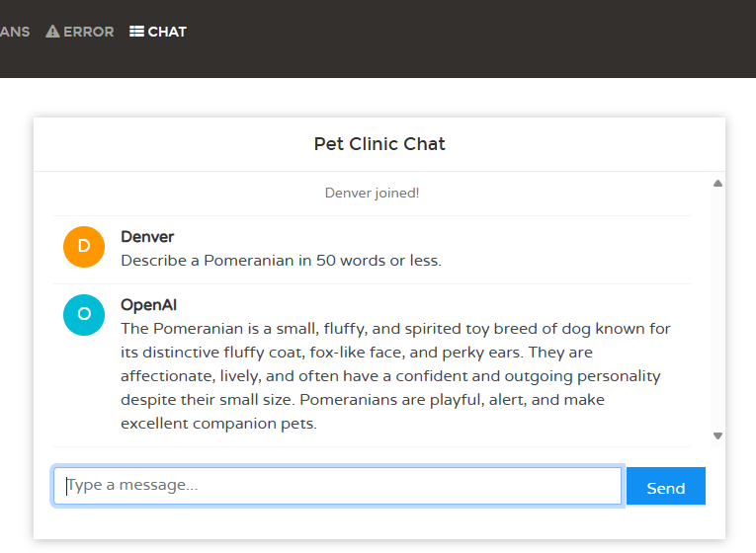The height and width of the screenshot is (553, 756).
Task: Select the Denver username label
Action: pyautogui.click(x=147, y=237)
